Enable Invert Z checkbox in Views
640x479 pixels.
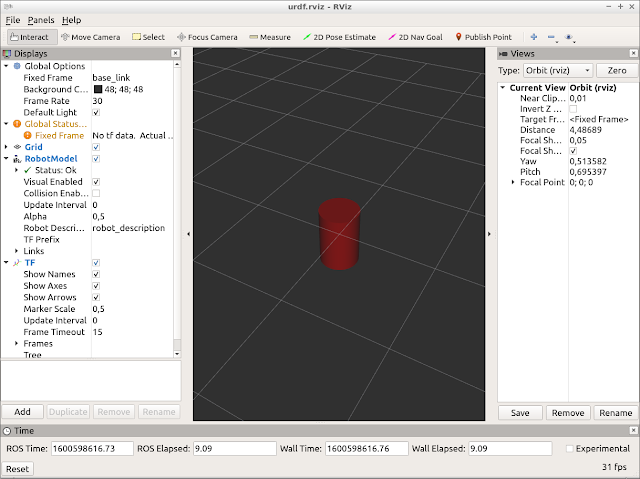pos(573,109)
